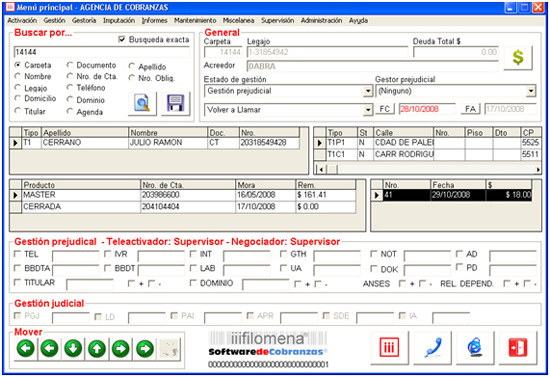The width and height of the screenshot is (550, 377).
Task: Open the Gestor prejudicial (Ninguno) dropdown
Action: coord(531,91)
